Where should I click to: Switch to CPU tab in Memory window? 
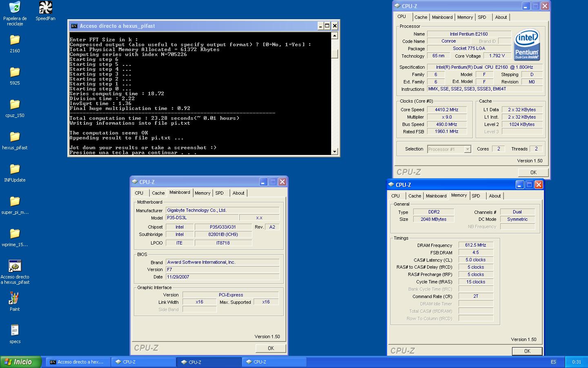click(x=396, y=196)
